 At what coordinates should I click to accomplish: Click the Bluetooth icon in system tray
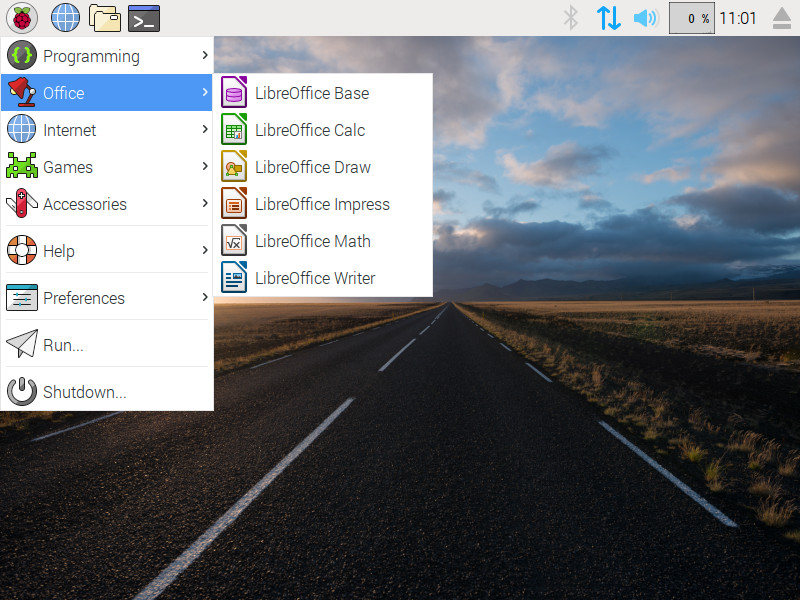point(571,18)
